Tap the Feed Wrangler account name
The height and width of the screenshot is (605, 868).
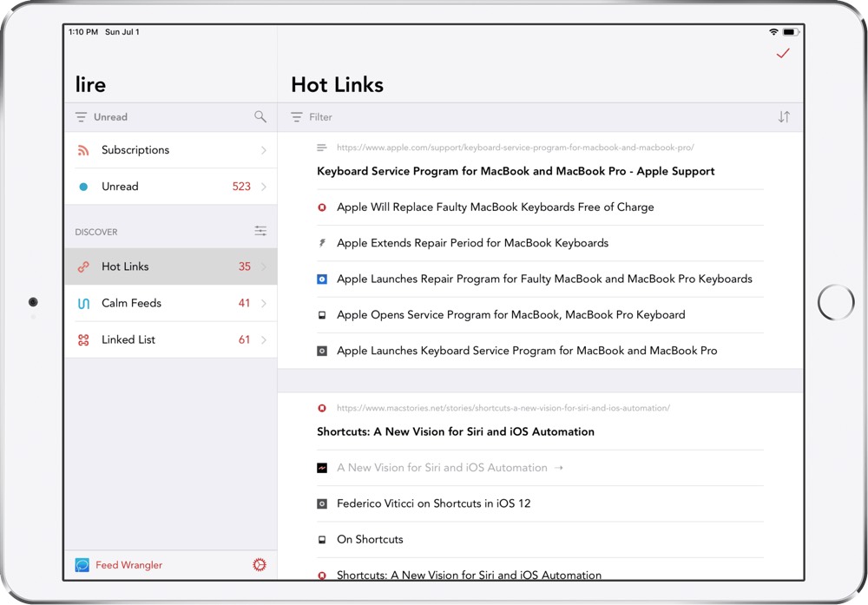(x=129, y=564)
